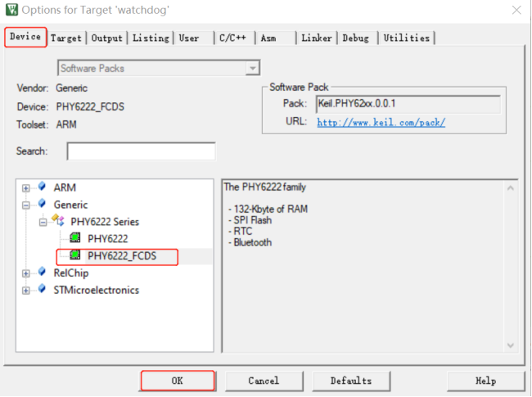
Task: Expand the ARM tree node
Action: [x=26, y=188]
